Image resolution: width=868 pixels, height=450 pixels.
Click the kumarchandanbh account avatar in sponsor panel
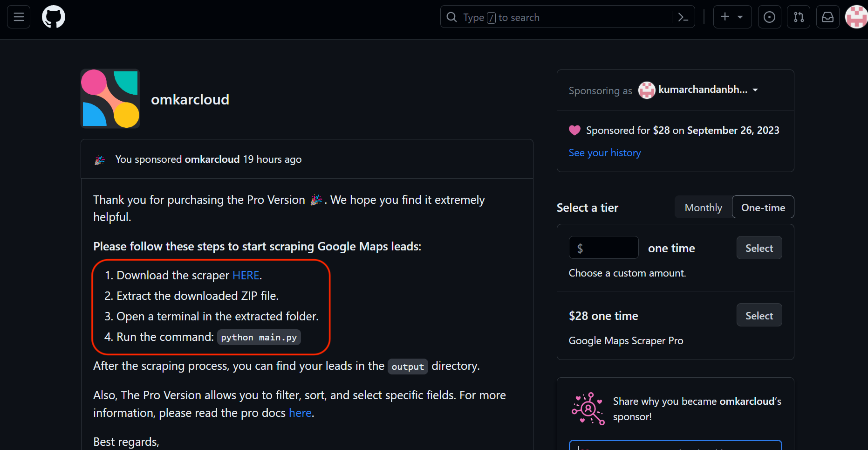(646, 90)
